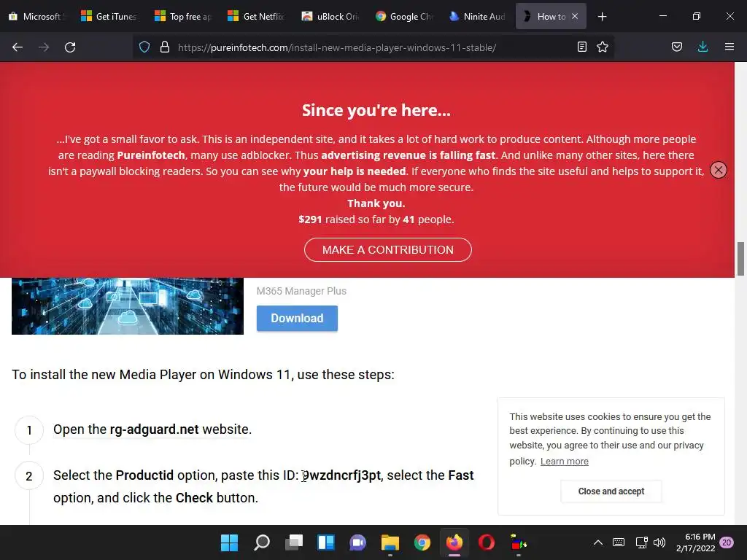The image size is (747, 560).
Task: Open Task View on the taskbar
Action: 294,542
